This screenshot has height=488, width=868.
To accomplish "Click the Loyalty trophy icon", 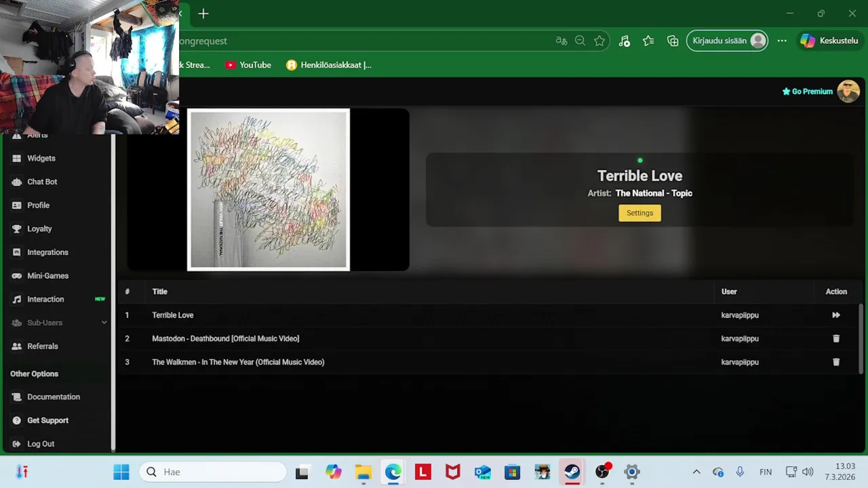I will tap(17, 229).
